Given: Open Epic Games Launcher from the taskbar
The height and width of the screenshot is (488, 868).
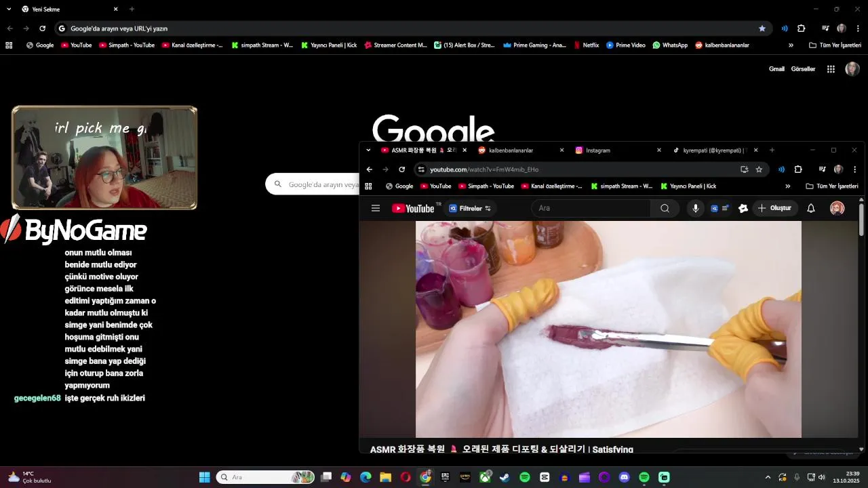Looking at the screenshot, I should coord(445,477).
